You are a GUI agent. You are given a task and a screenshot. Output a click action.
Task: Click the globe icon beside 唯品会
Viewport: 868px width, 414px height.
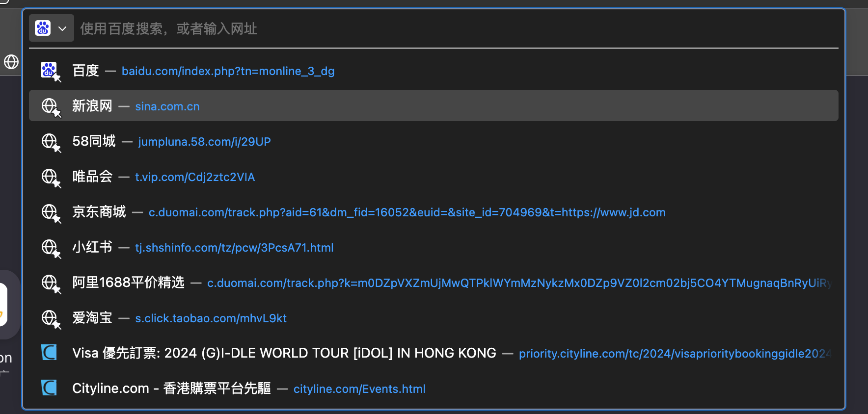[50, 177]
